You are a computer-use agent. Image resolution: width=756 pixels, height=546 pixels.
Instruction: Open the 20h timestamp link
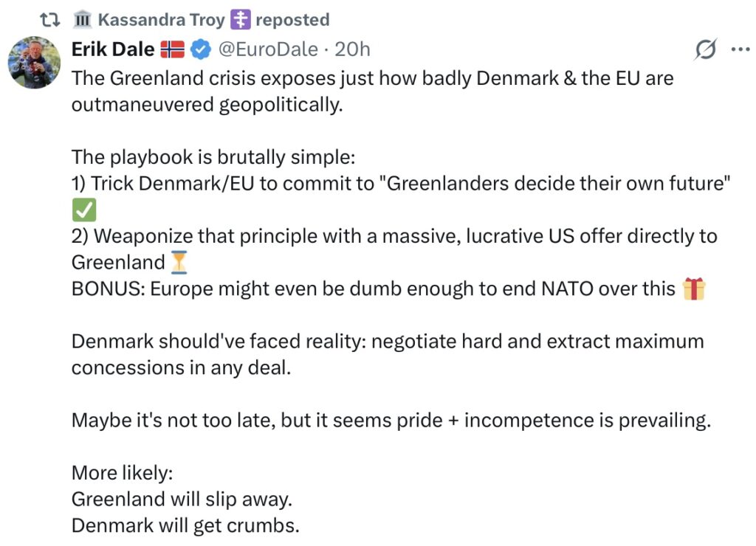pos(352,50)
